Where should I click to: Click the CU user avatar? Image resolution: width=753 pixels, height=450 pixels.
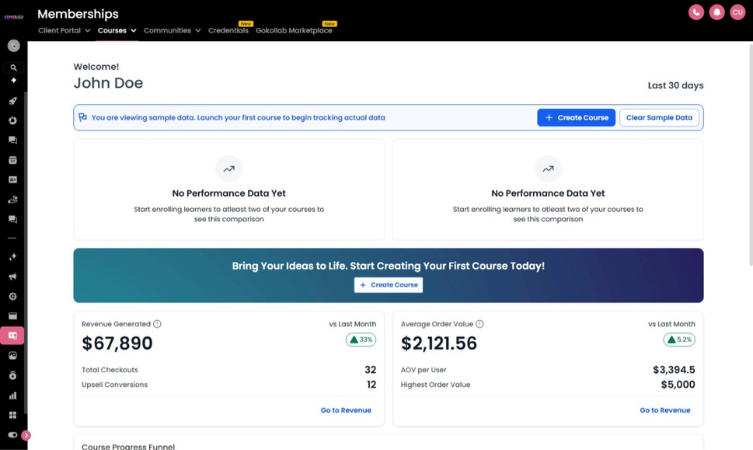738,12
